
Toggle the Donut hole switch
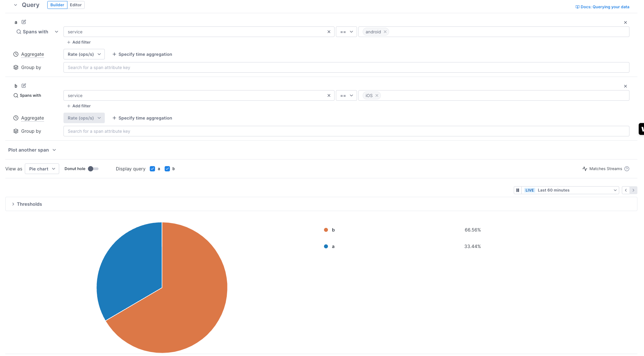[x=93, y=169]
